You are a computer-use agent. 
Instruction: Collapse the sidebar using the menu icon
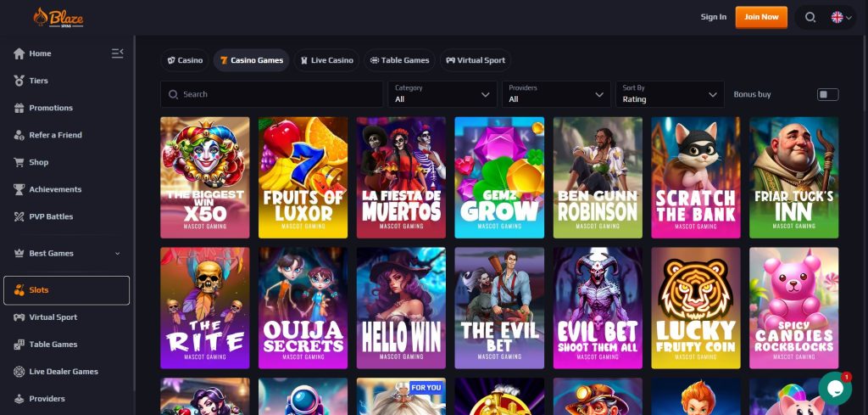click(x=117, y=53)
